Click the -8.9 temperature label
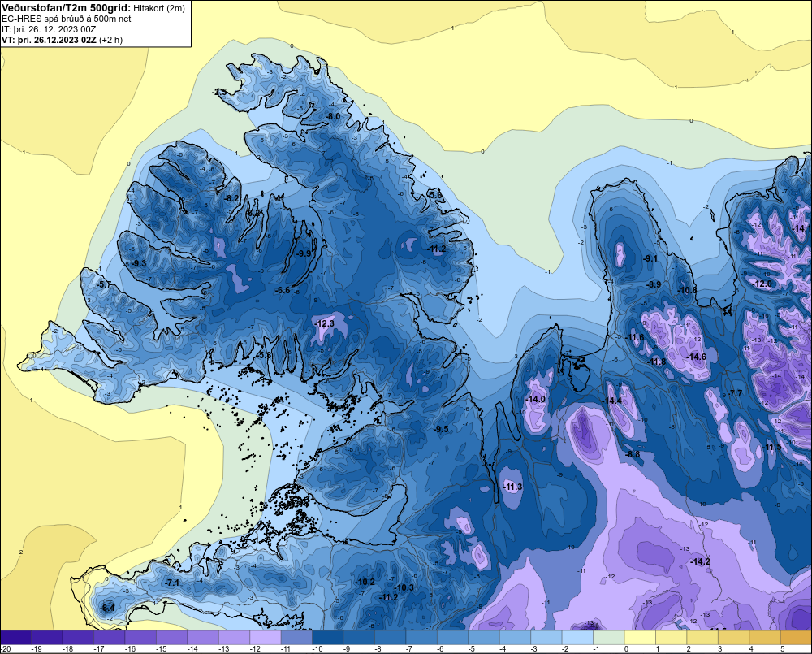This screenshot has width=812, height=654. tap(654, 284)
